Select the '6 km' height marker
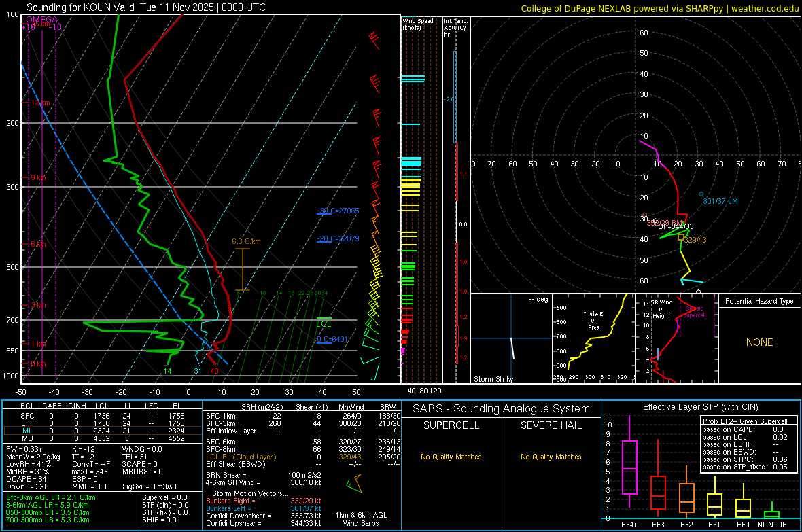The height and width of the screenshot is (532, 802). click(38, 244)
